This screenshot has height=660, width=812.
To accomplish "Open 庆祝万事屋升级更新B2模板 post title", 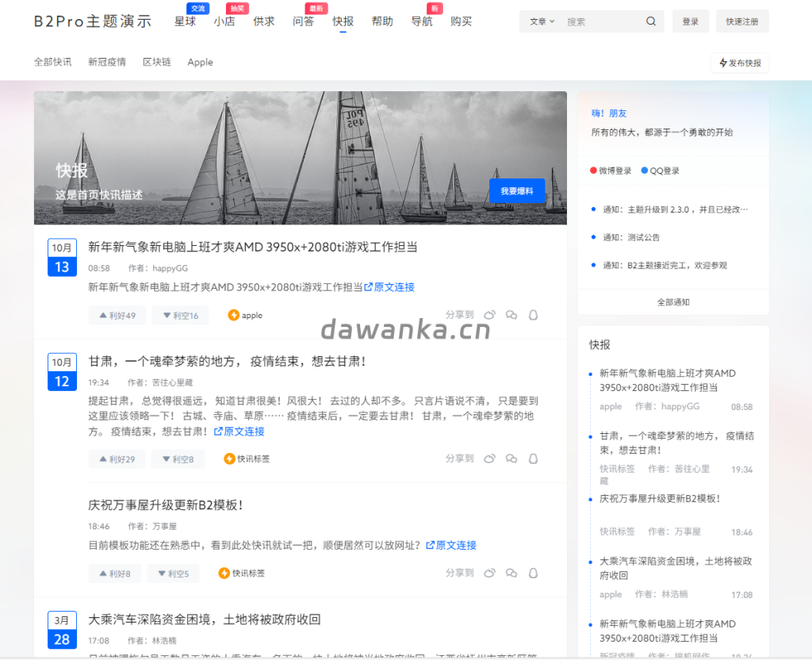I will click(166, 505).
